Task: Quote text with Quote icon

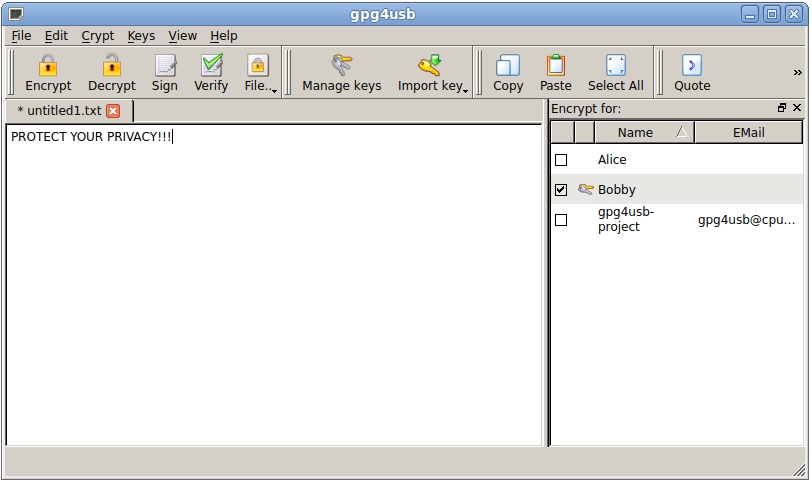Action: tap(692, 65)
